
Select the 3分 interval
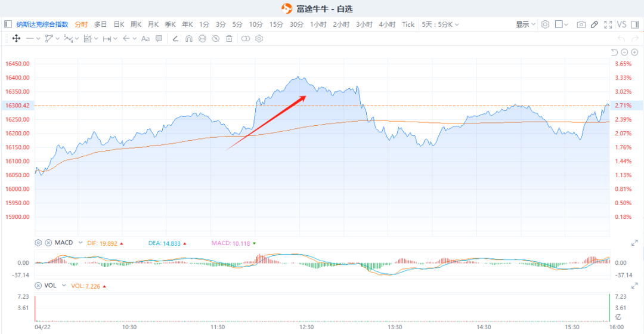[x=221, y=24]
